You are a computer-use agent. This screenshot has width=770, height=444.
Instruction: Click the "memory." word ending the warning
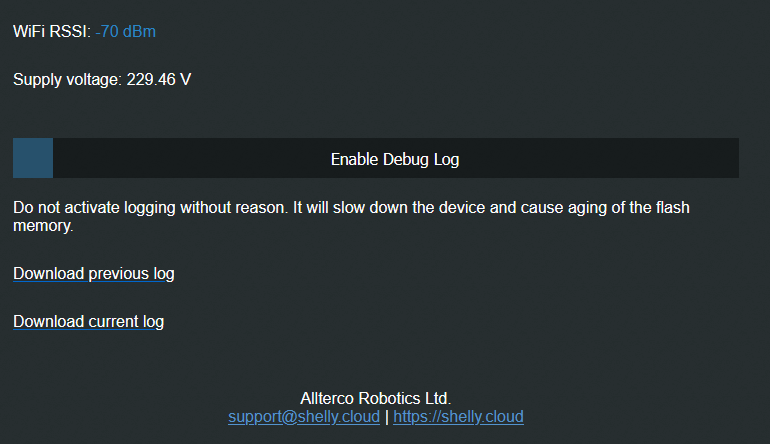click(44, 226)
